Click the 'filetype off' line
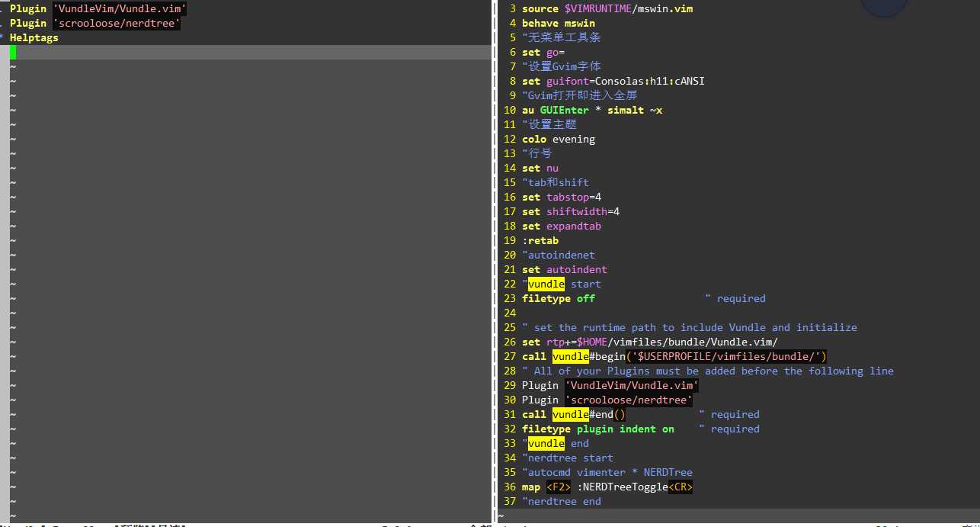 [x=559, y=298]
